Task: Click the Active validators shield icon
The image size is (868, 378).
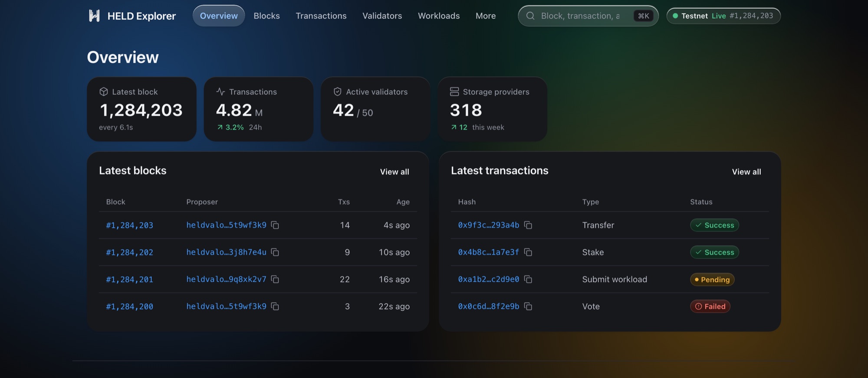Action: pos(337,91)
